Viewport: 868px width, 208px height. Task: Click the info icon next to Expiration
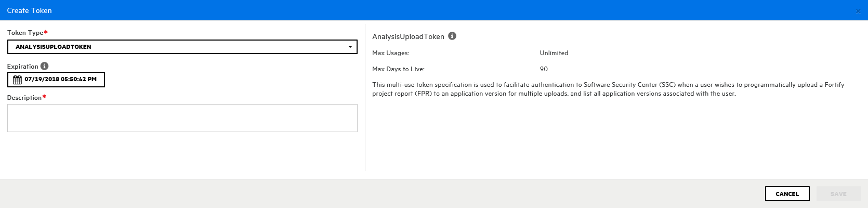[x=45, y=66]
